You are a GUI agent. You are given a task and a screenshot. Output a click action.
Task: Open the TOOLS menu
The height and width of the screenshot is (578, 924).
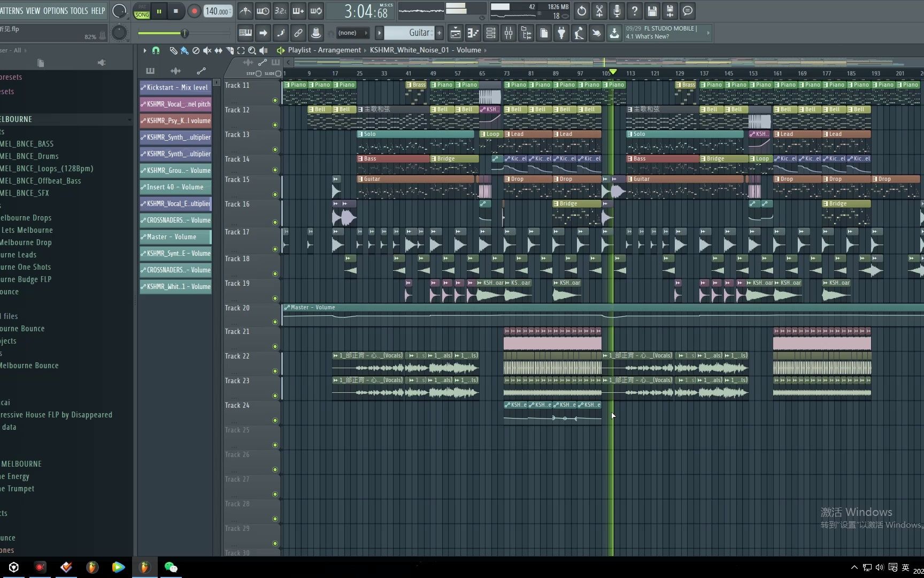click(x=79, y=11)
